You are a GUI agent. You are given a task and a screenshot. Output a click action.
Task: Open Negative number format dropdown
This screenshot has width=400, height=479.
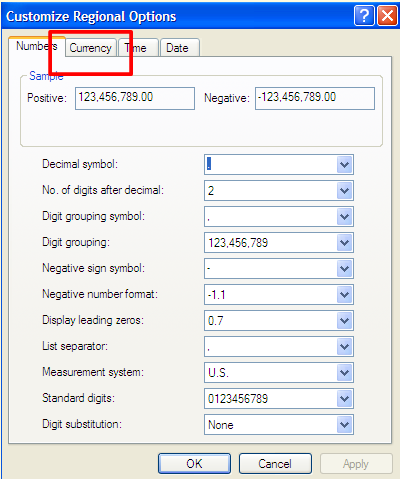344,295
